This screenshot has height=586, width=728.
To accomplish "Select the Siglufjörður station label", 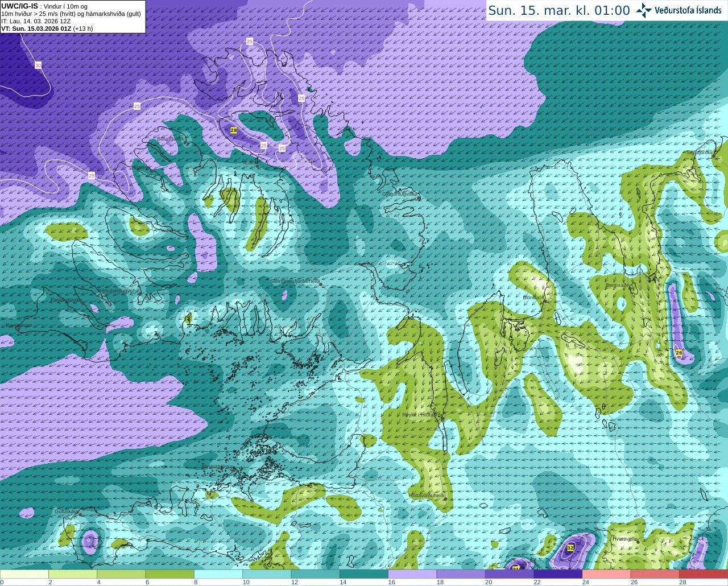I will (699, 152).
